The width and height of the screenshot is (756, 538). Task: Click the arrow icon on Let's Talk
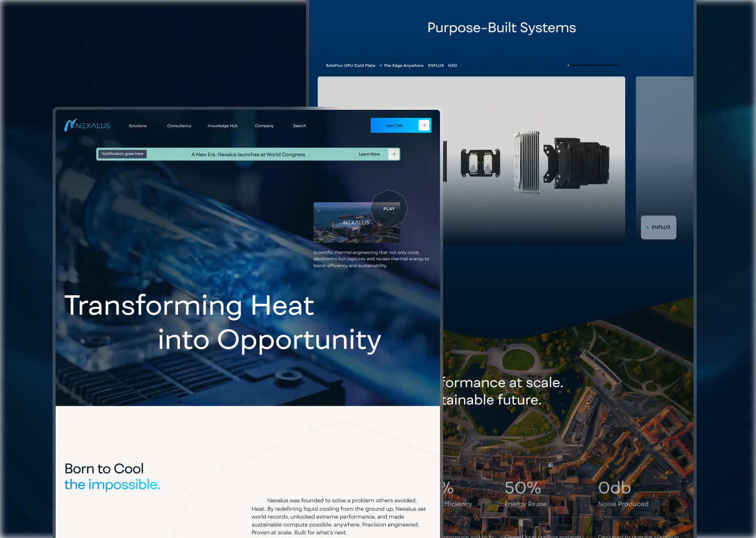pos(424,125)
